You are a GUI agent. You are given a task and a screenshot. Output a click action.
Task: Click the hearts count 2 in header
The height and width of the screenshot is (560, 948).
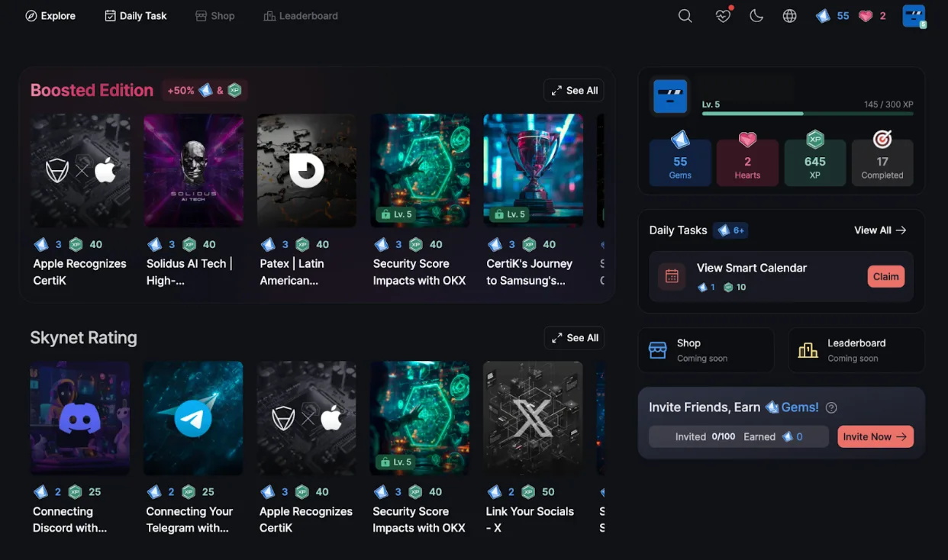(x=872, y=16)
